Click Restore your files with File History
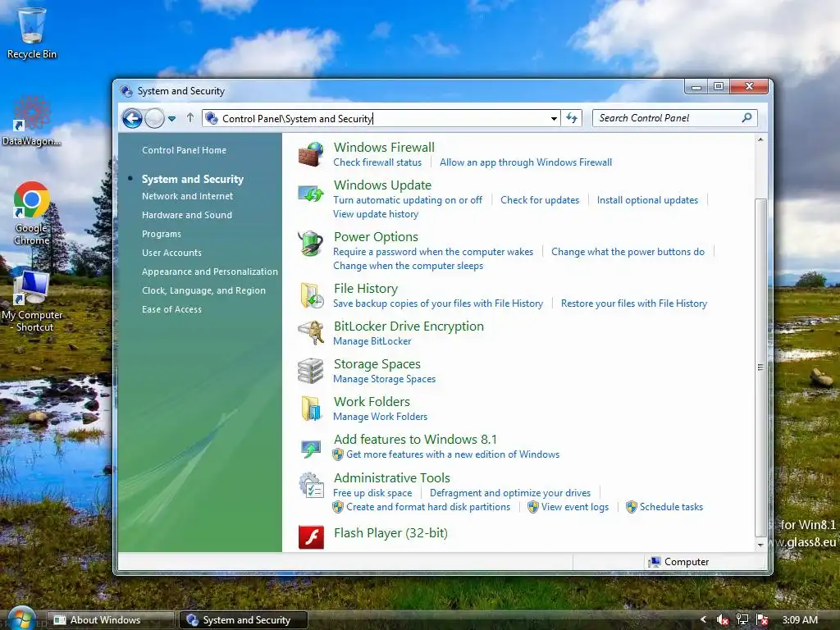Screen dimensions: 840x630 pyautogui.click(x=634, y=304)
